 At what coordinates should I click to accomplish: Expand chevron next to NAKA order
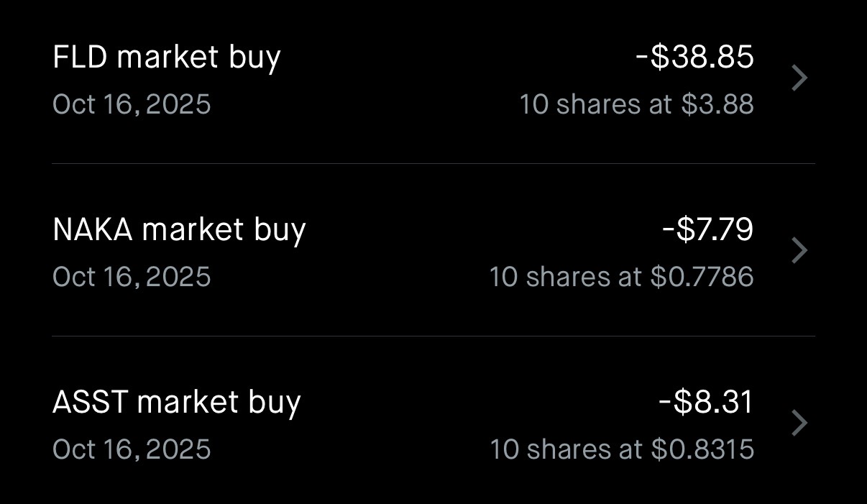click(x=799, y=250)
